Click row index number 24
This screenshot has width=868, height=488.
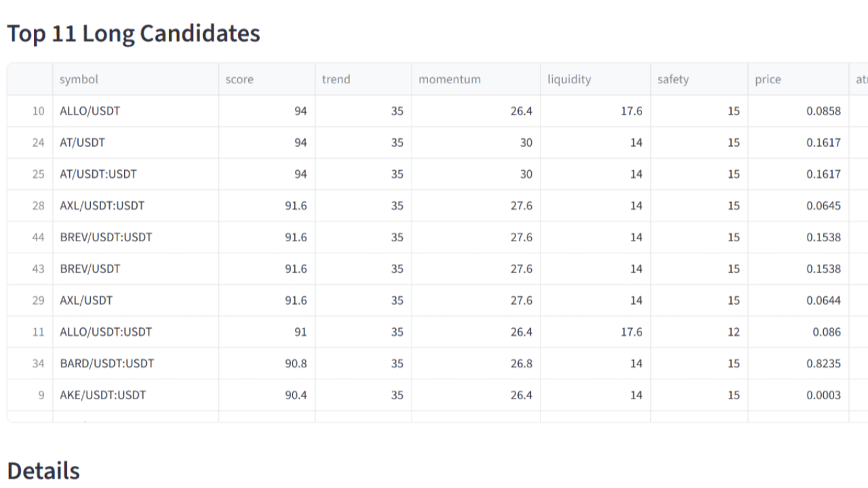tap(38, 142)
